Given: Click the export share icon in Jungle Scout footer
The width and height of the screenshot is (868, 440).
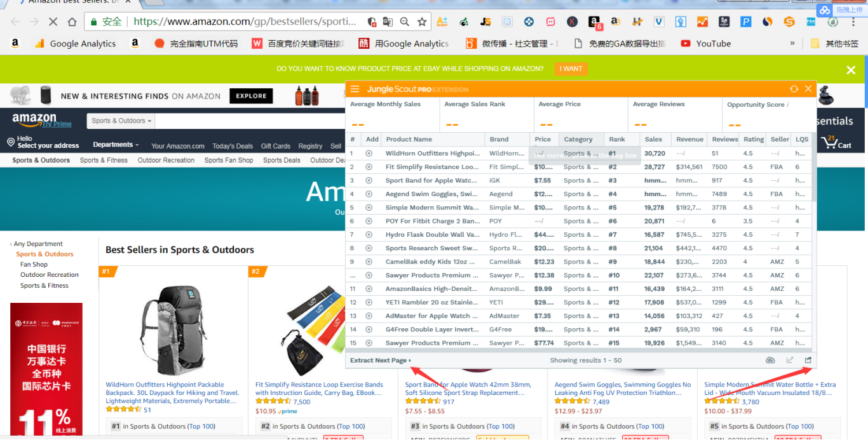Looking at the screenshot, I should coord(808,360).
